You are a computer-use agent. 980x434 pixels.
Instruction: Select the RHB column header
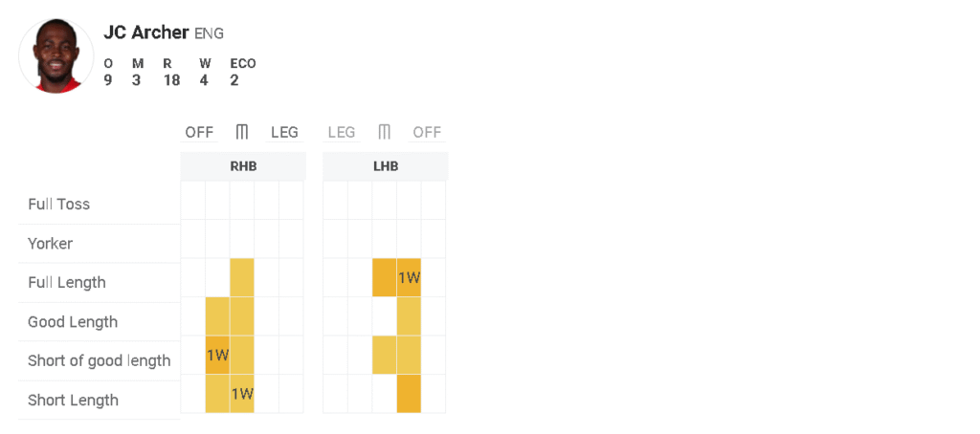pyautogui.click(x=243, y=166)
